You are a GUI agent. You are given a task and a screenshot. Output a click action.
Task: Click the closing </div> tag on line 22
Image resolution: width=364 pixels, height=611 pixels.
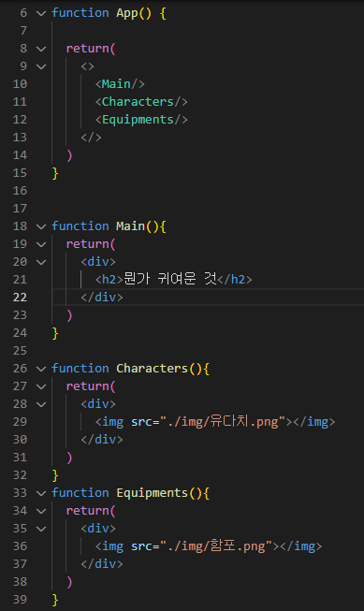[x=102, y=298]
